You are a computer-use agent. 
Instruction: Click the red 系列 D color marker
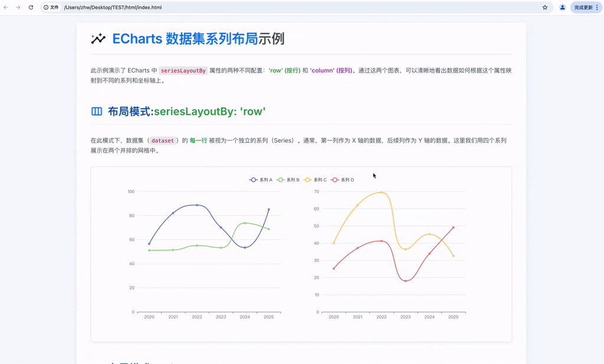pyautogui.click(x=335, y=179)
